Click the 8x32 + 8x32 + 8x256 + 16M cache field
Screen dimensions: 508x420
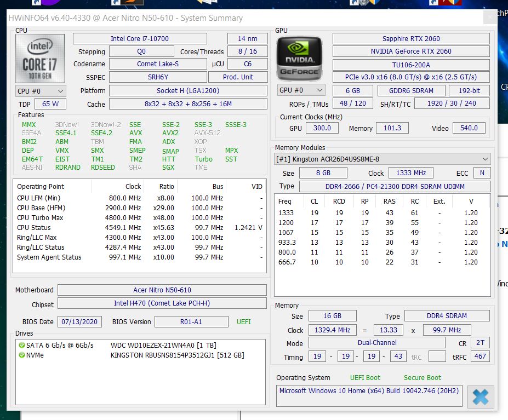(188, 104)
